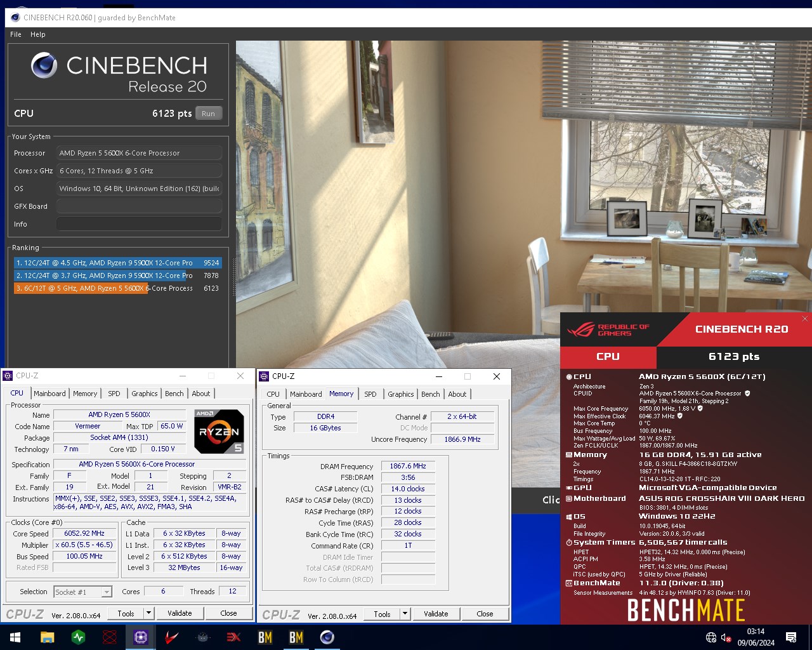Click the Motherboard section icon in BenchMate
Image resolution: width=812 pixels, height=650 pixels.
point(569,498)
